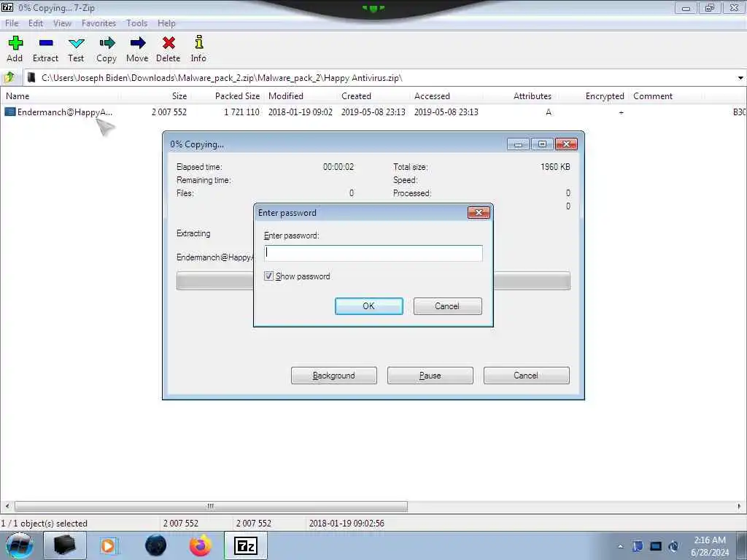The image size is (747, 560).
Task: Click the scroll left arrow
Action: 7,506
